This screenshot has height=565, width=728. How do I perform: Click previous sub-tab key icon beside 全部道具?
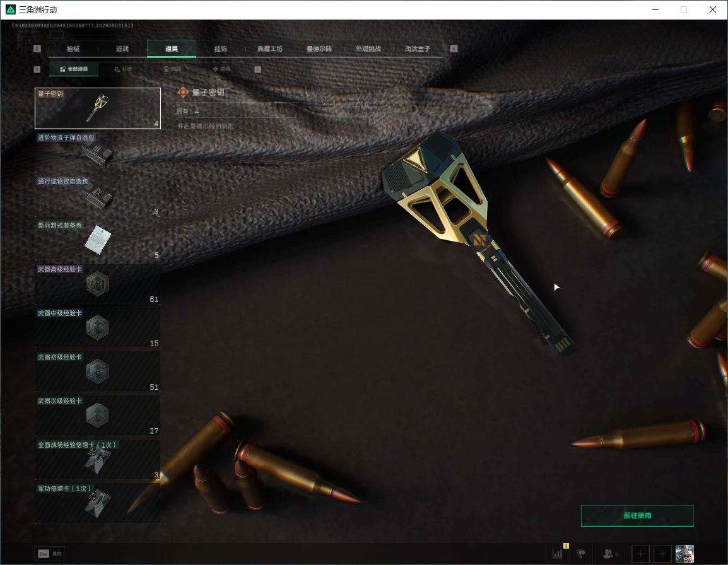click(37, 69)
